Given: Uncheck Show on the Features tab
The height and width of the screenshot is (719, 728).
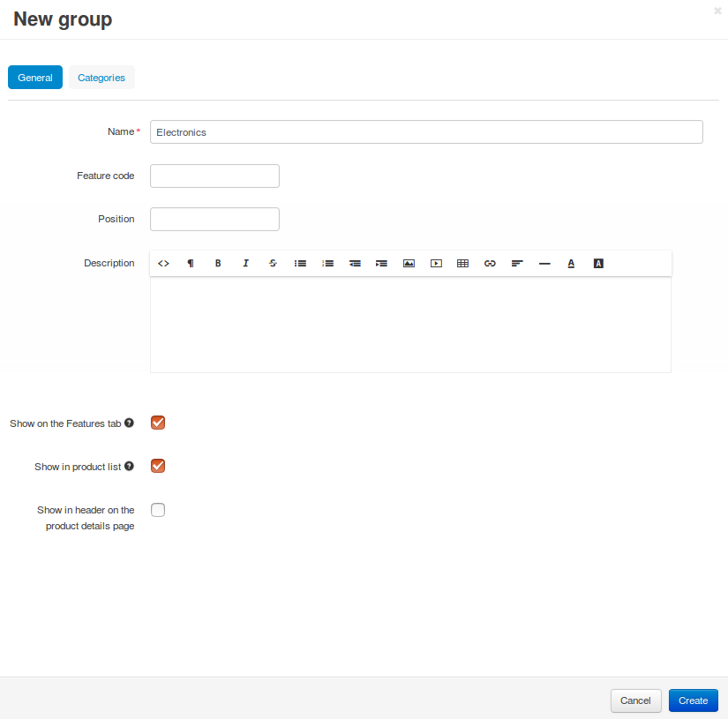Looking at the screenshot, I should [x=158, y=423].
